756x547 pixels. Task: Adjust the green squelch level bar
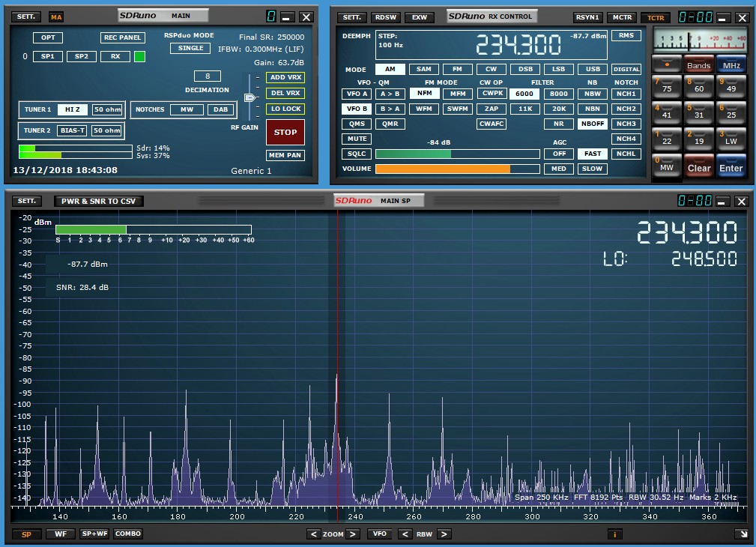pos(458,154)
